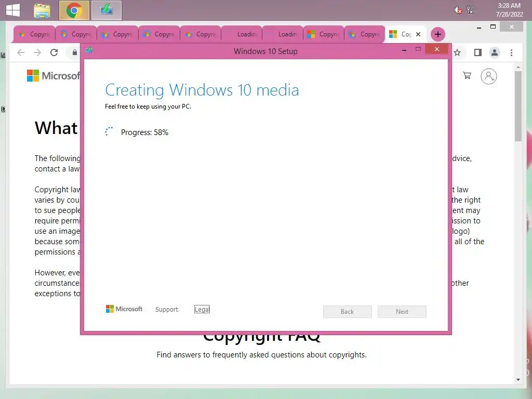Click the scrollbar down arrow in Chrome
532x399 pixels.
click(x=518, y=380)
